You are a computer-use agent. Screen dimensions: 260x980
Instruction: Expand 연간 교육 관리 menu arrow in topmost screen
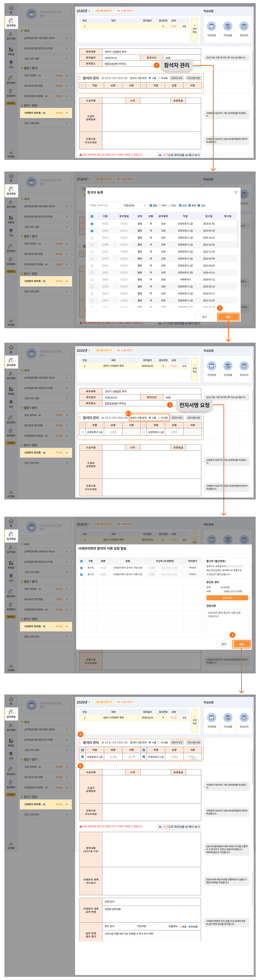(67, 123)
